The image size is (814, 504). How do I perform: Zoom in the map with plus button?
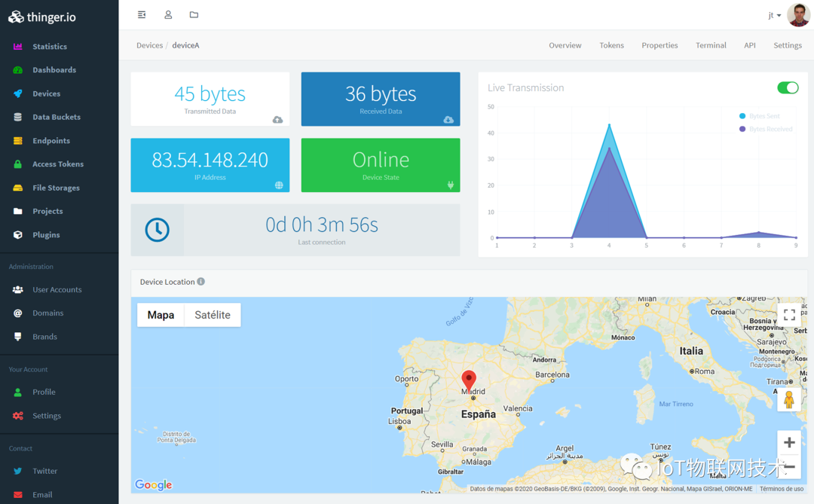point(789,442)
